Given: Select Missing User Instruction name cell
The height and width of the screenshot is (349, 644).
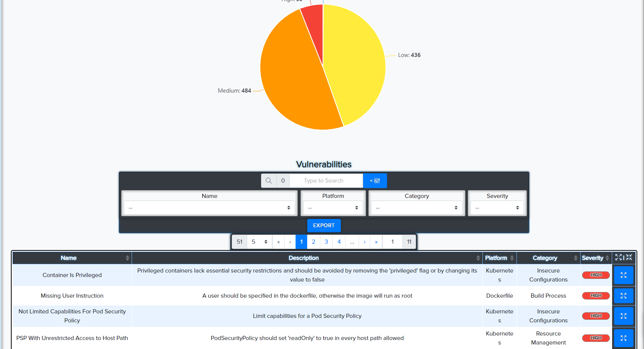Looking at the screenshot, I should (72, 296).
